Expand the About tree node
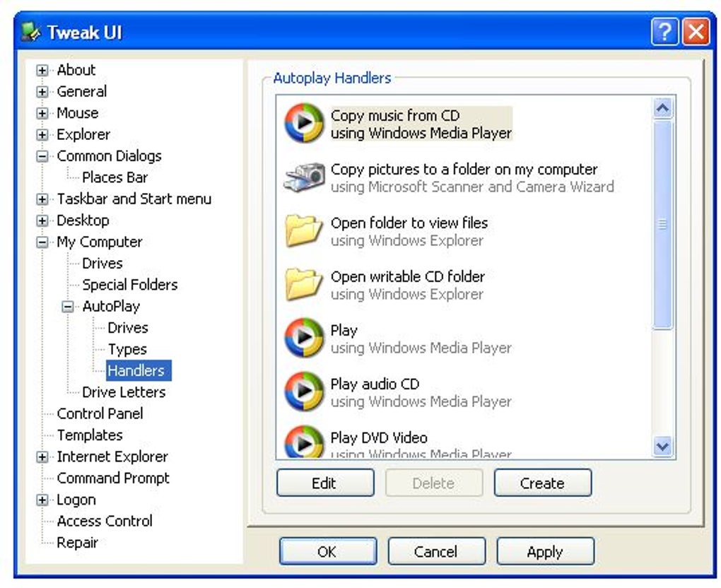721x588 pixels. point(42,71)
